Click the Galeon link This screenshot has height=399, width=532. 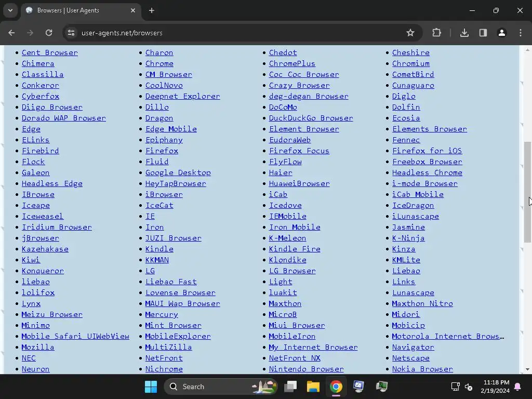click(36, 172)
